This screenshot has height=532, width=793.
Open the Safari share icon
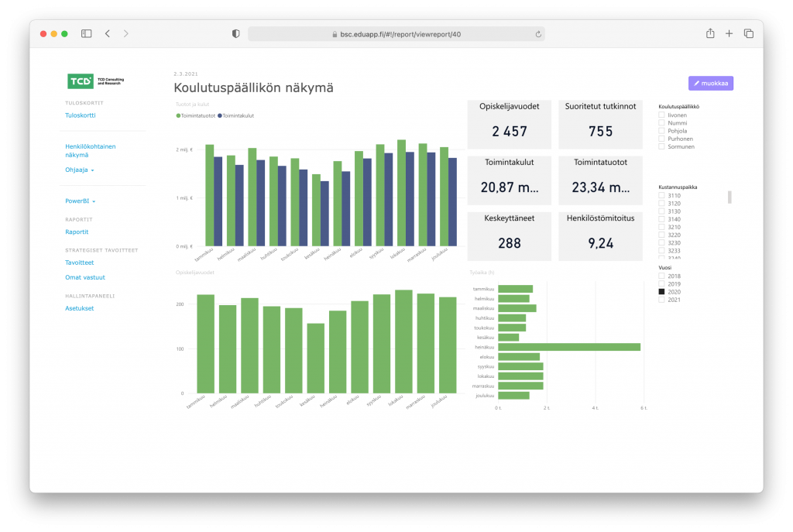[x=710, y=33]
